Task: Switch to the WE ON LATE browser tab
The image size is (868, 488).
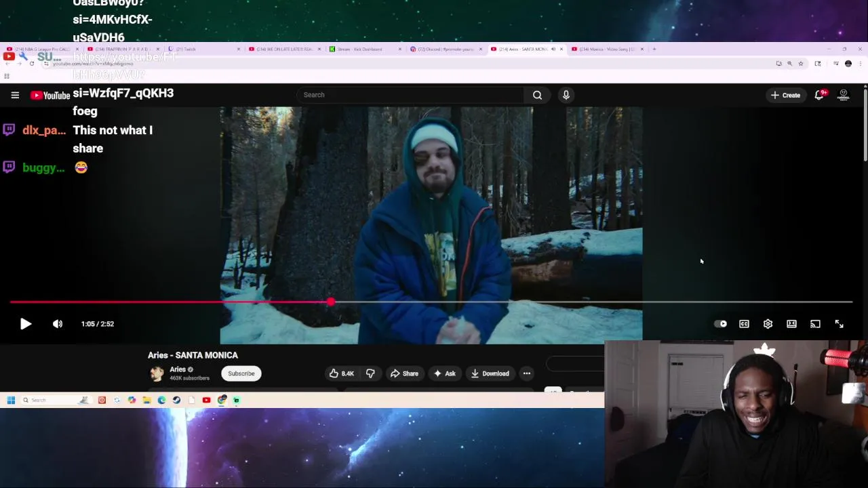Action: 283,49
